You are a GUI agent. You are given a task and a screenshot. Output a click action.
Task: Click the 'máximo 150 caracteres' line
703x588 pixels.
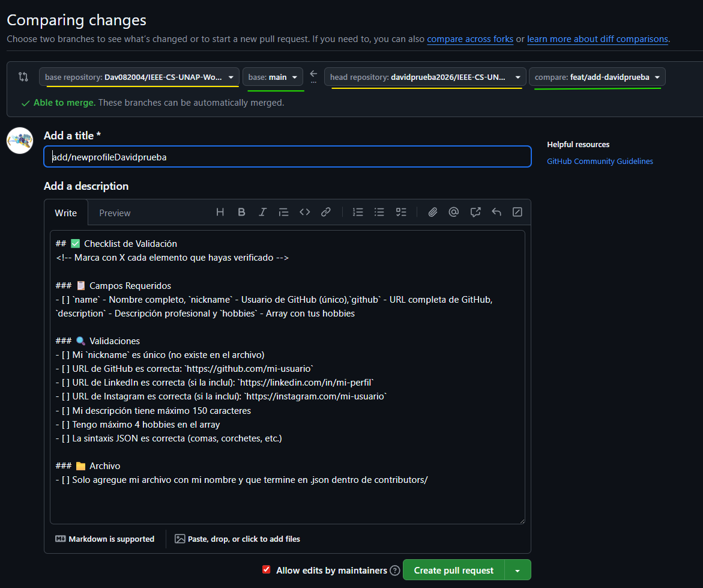point(153,410)
